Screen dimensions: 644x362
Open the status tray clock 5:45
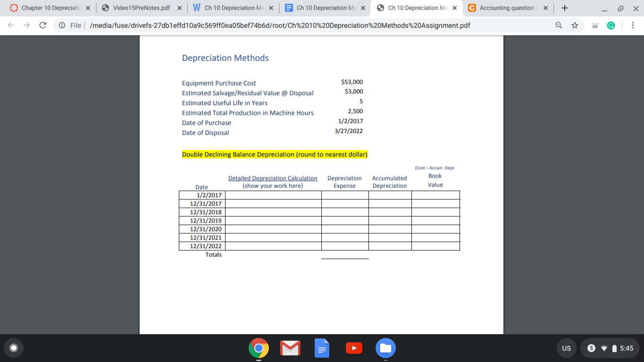coord(627,348)
